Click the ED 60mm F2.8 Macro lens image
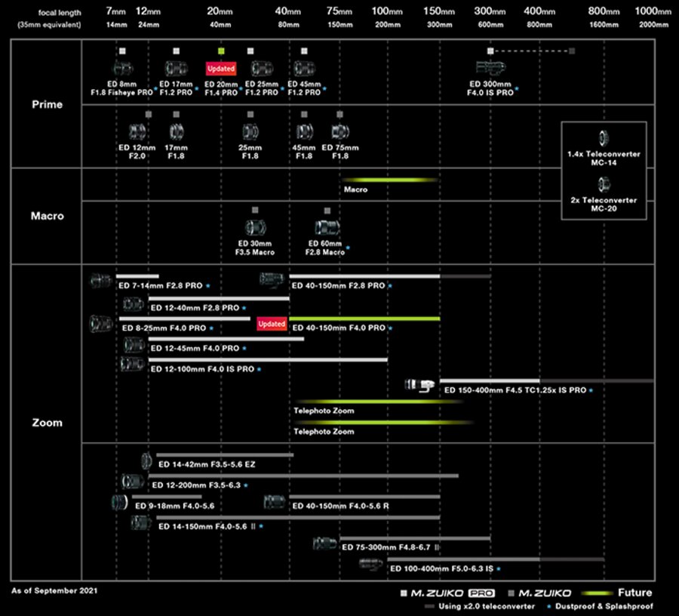Image resolution: width=679 pixels, height=616 pixels. pyautogui.click(x=327, y=228)
